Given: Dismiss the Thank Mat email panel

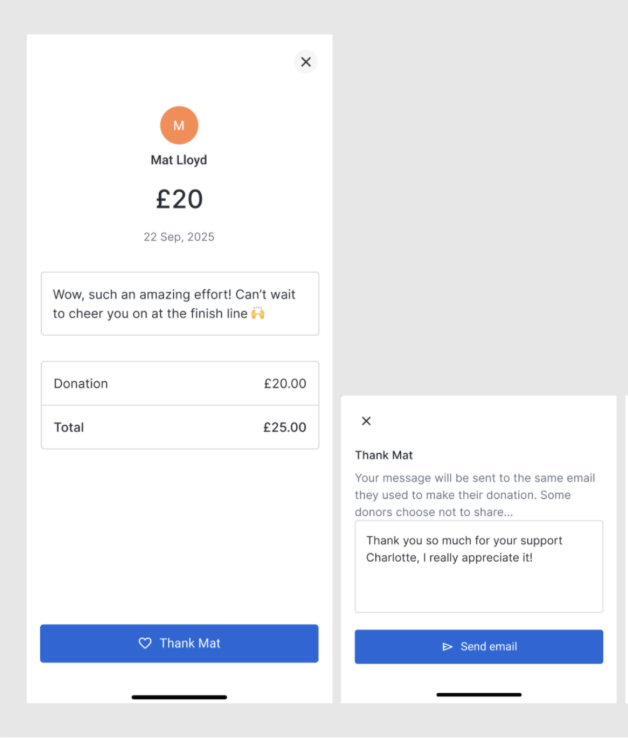Looking at the screenshot, I should click(366, 421).
